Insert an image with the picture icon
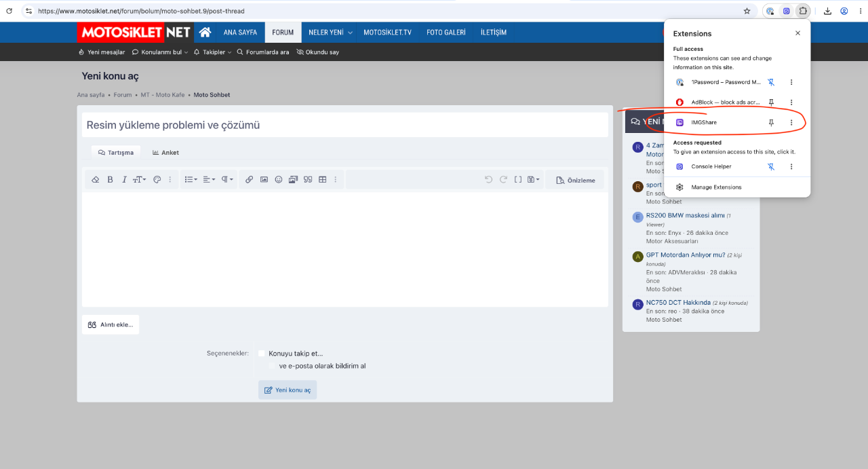This screenshot has width=868, height=469. point(264,180)
